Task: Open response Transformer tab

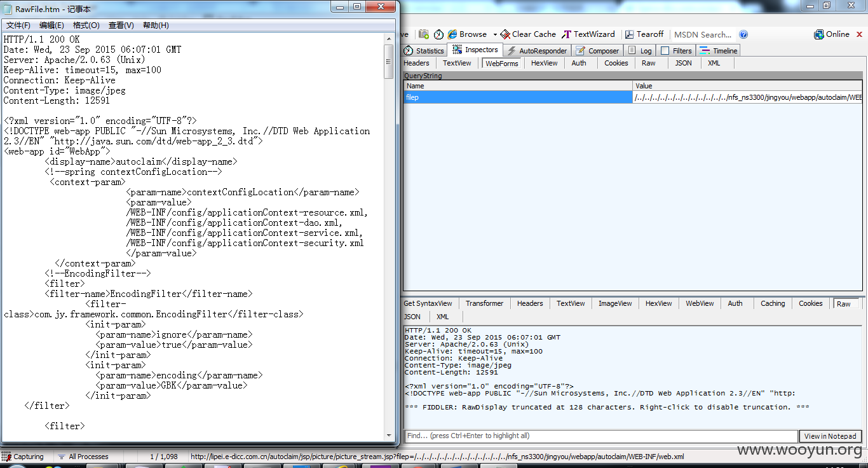Action: pyautogui.click(x=484, y=303)
